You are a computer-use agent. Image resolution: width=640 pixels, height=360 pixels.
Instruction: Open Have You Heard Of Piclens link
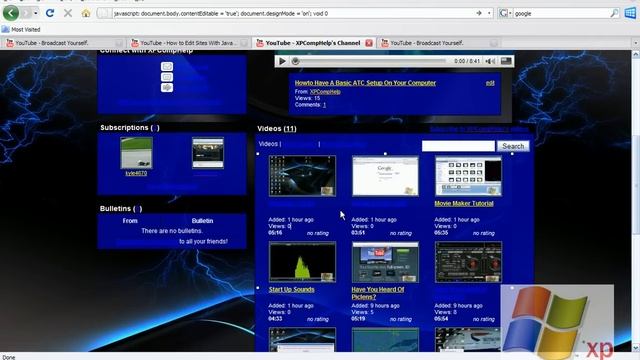[x=378, y=293]
